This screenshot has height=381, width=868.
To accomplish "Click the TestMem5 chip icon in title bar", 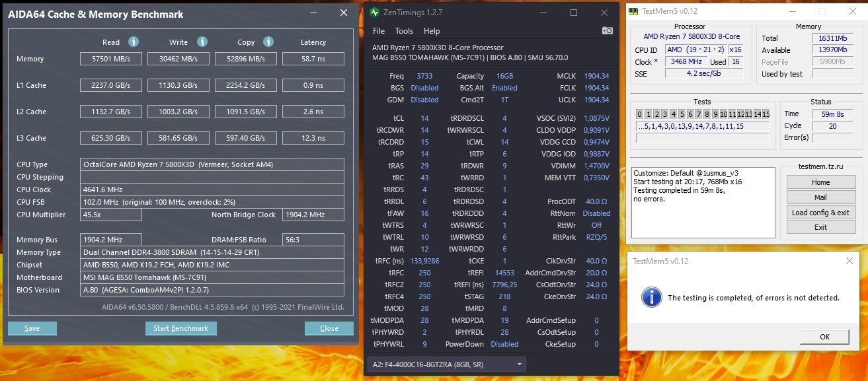I will click(633, 11).
